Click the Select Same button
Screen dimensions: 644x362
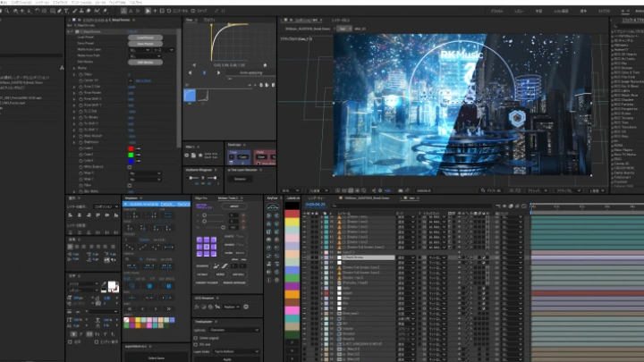click(x=156, y=358)
